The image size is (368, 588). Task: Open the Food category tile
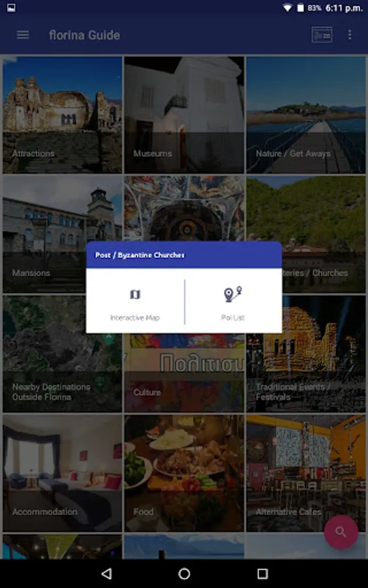[184, 473]
